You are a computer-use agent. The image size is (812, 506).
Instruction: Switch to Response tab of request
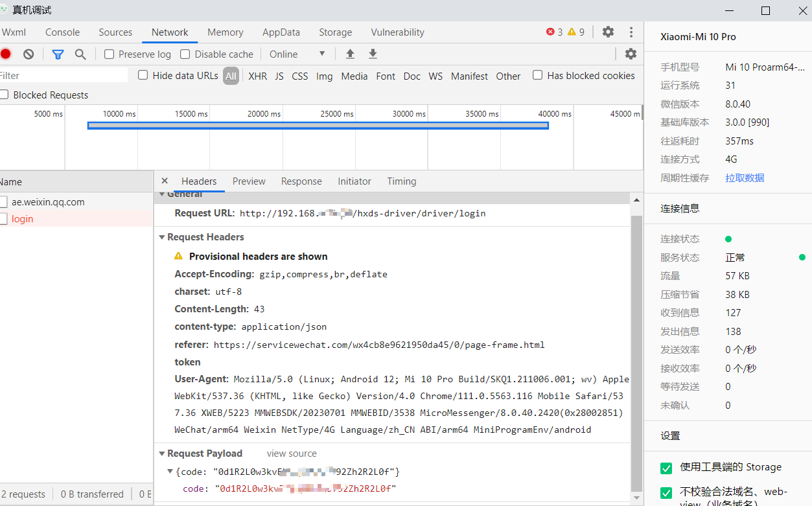301,181
